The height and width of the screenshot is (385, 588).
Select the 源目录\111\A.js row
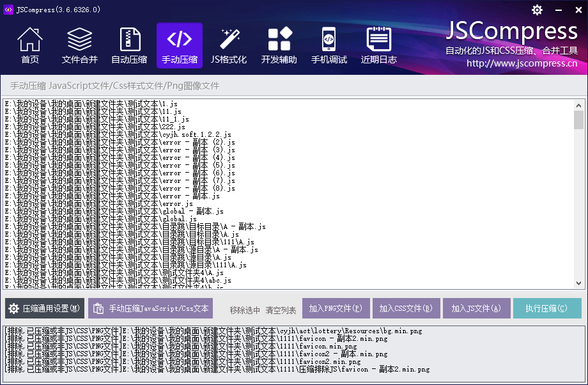pyautogui.click(x=126, y=265)
